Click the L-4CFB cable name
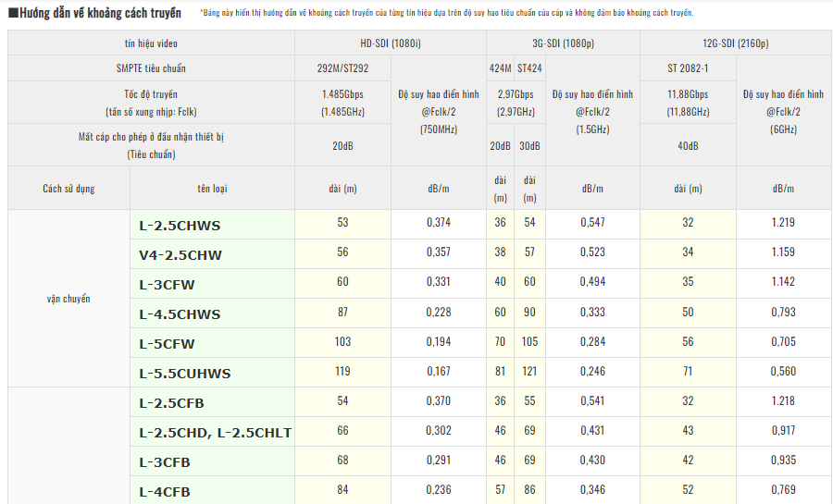Image resolution: width=833 pixels, height=504 pixels. click(x=165, y=492)
